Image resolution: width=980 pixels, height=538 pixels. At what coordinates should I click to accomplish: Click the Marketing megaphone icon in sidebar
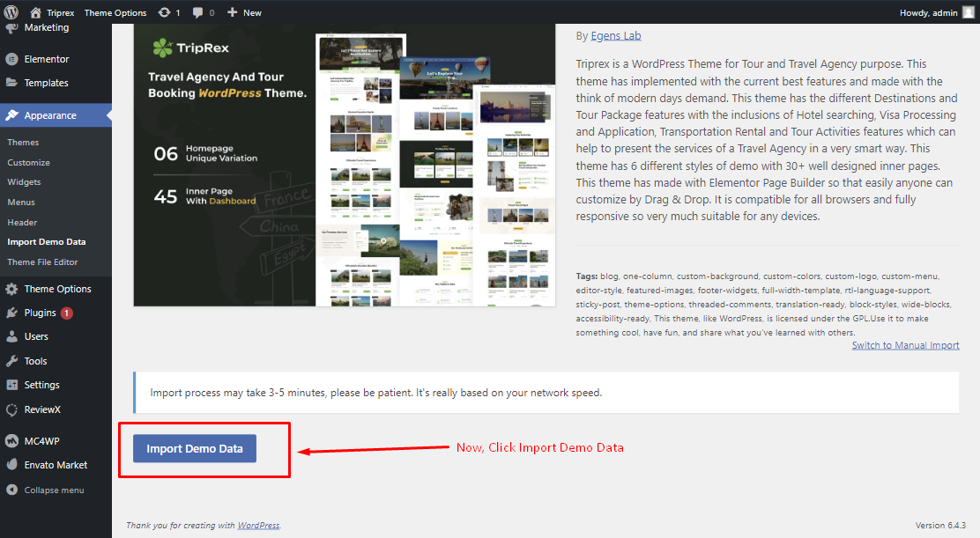(x=11, y=28)
